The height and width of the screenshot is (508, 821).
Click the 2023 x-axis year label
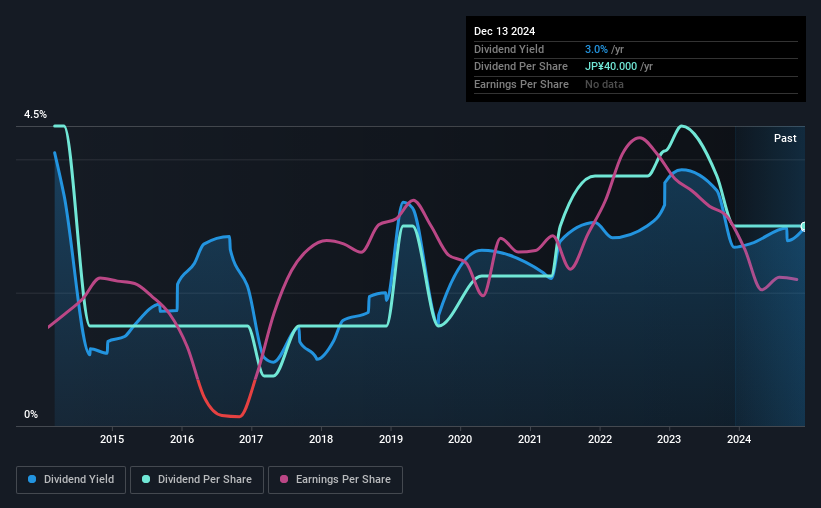[x=669, y=439]
